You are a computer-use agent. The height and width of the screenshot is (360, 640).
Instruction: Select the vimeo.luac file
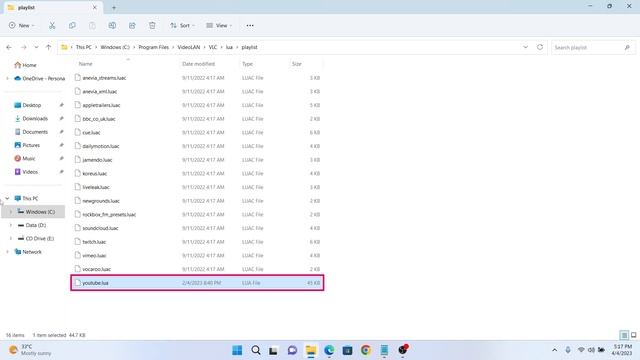[197, 256]
